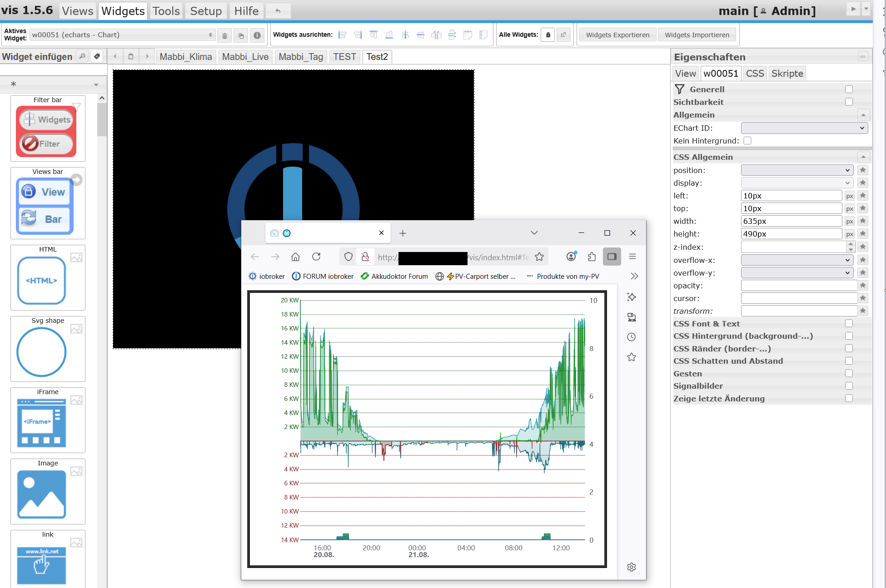Open the widget set filter dropdown
The height and width of the screenshot is (588, 886).
tap(54, 84)
